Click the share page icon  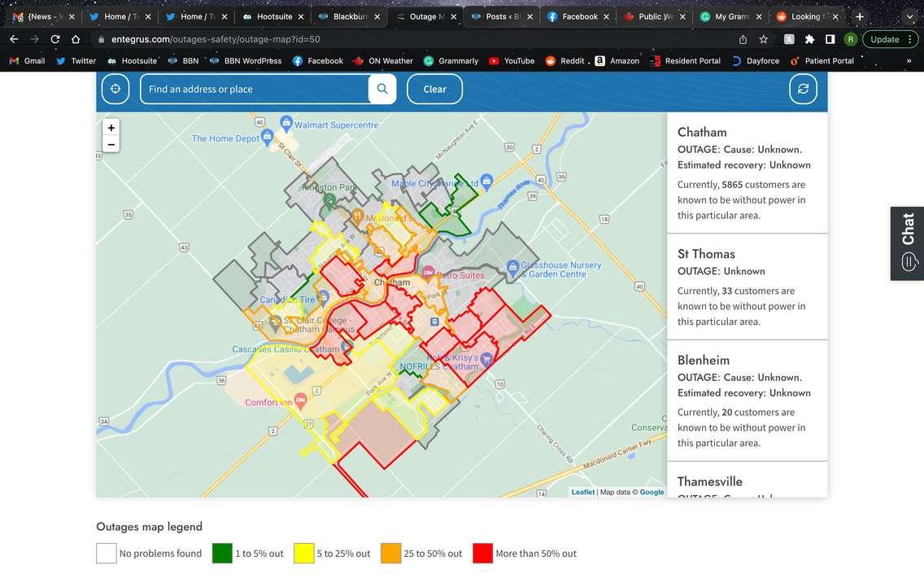743,39
